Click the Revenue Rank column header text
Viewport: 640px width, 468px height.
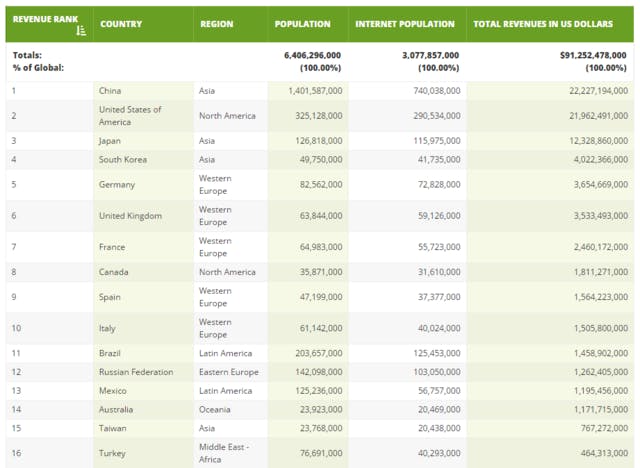tap(45, 19)
